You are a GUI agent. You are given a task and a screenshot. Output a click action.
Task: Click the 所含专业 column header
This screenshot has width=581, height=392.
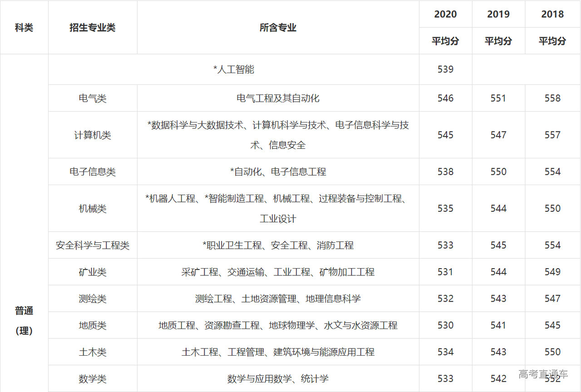[278, 28]
